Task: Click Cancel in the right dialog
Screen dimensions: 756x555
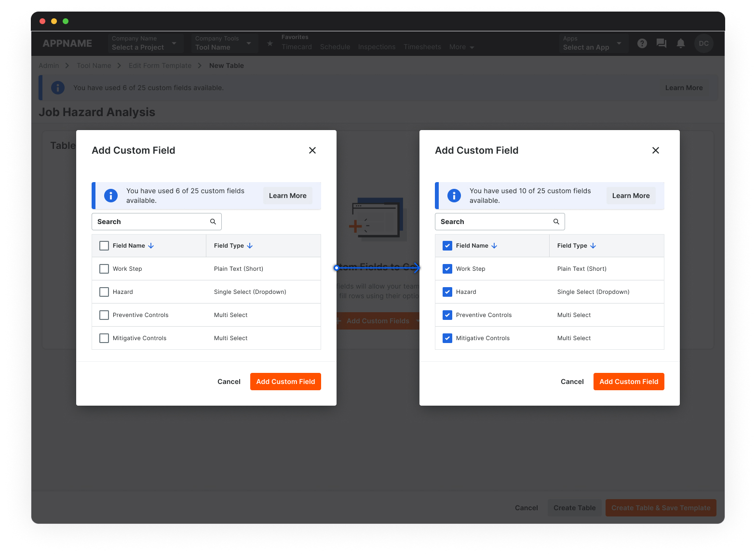Action: [x=572, y=382]
